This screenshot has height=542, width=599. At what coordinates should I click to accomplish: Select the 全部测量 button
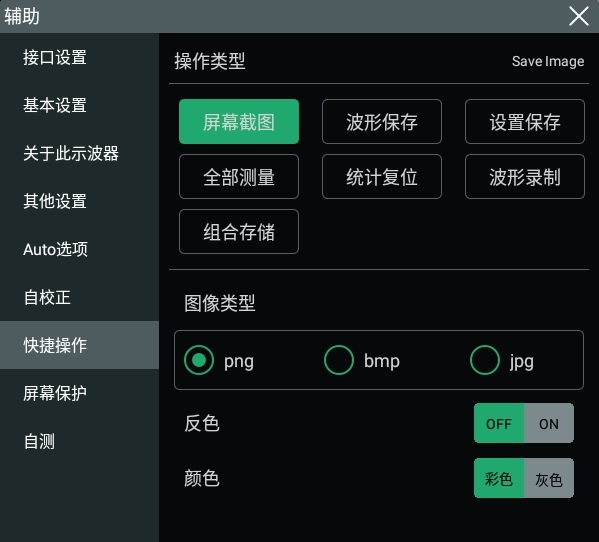pos(239,176)
